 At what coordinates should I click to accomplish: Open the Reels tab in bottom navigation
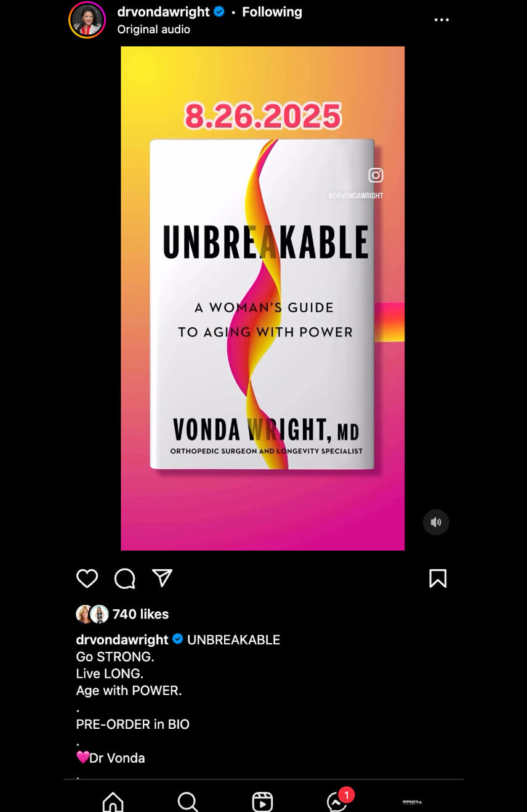[x=262, y=802]
